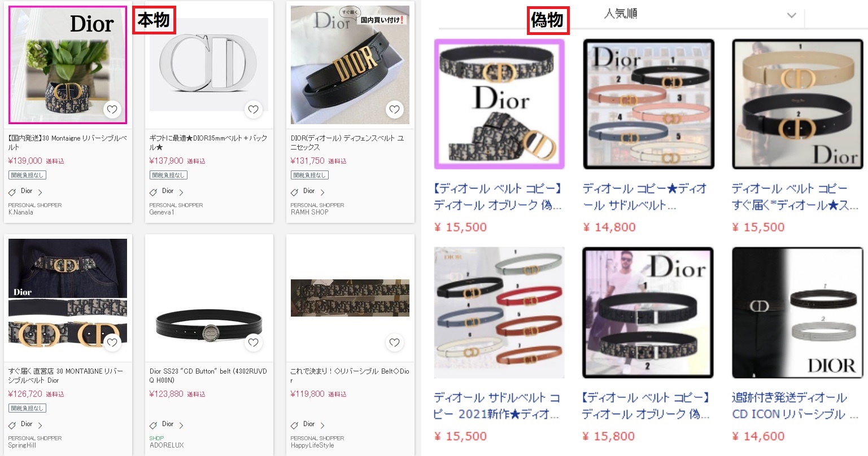Viewport: 868px width, 456px height.
Task: Select the beige and black belt thumbnail
Action: 797,104
